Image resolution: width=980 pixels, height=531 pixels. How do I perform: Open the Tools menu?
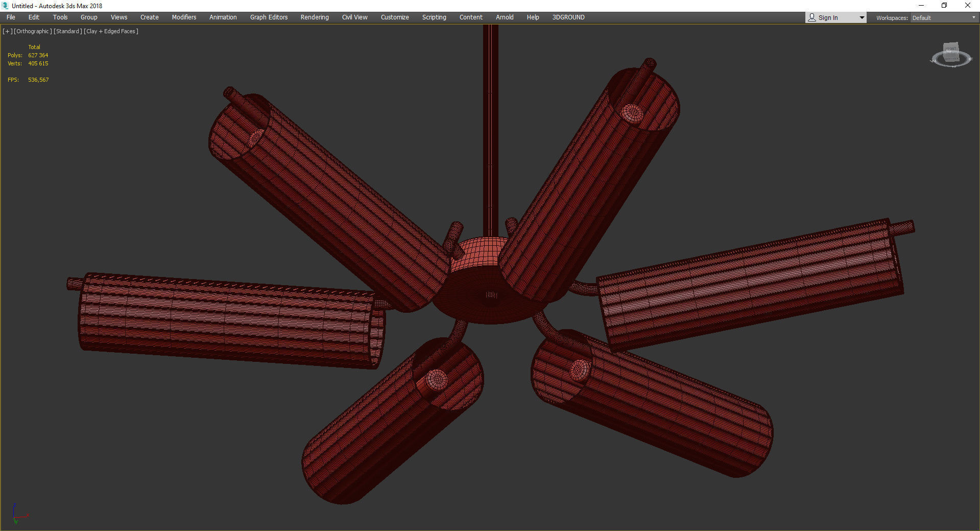click(x=60, y=17)
